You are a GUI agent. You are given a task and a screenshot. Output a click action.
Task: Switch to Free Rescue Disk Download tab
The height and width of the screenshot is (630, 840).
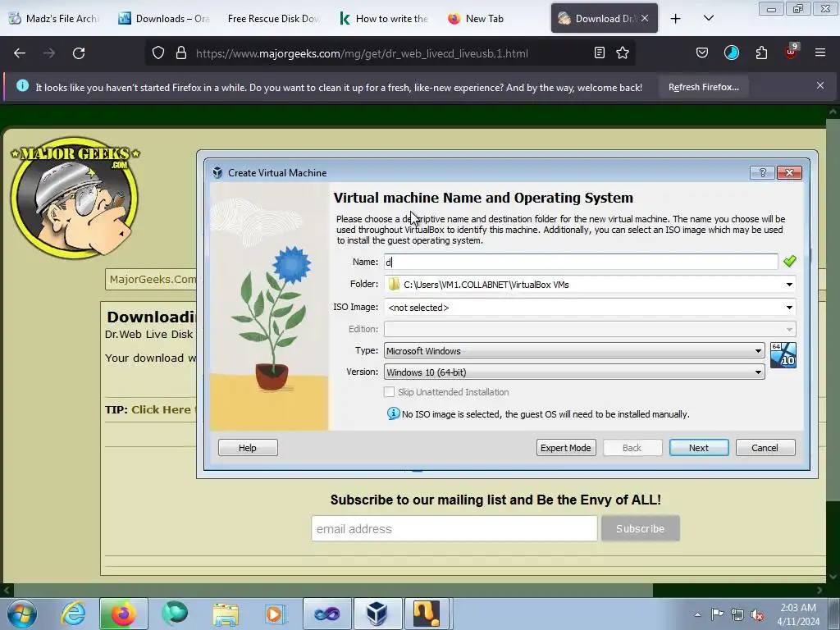click(273, 19)
